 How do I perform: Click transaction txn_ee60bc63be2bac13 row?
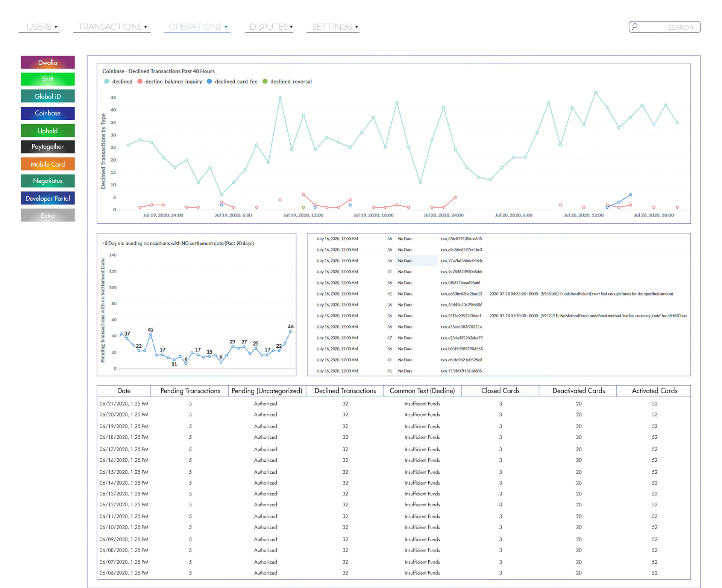[461, 294]
